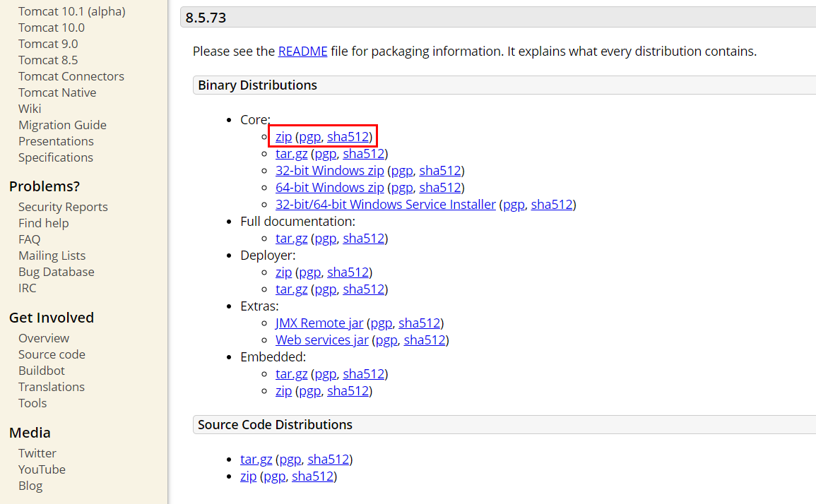816x504 pixels.
Task: Visit the Wiki link in the sidebar
Action: click(x=30, y=108)
